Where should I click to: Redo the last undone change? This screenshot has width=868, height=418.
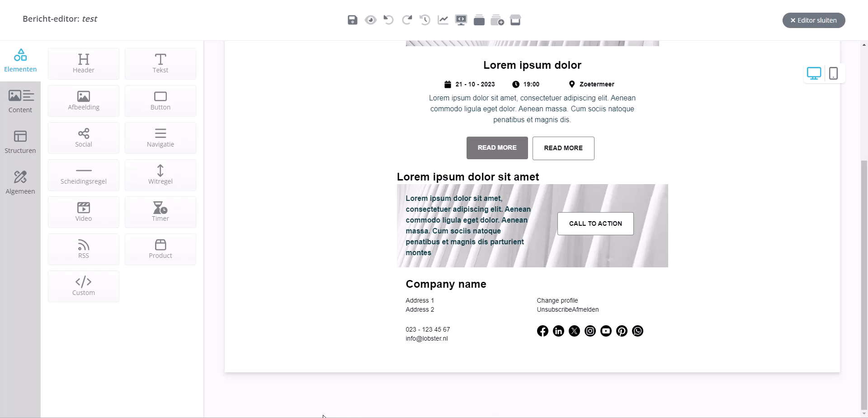407,20
